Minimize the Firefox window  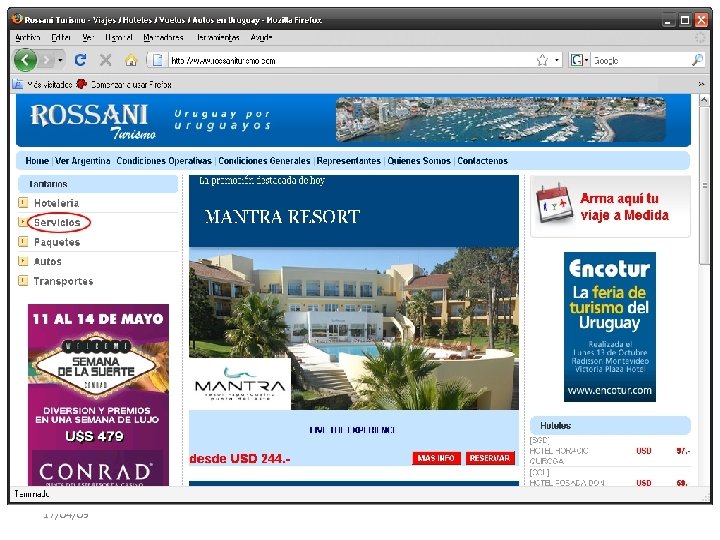point(668,20)
